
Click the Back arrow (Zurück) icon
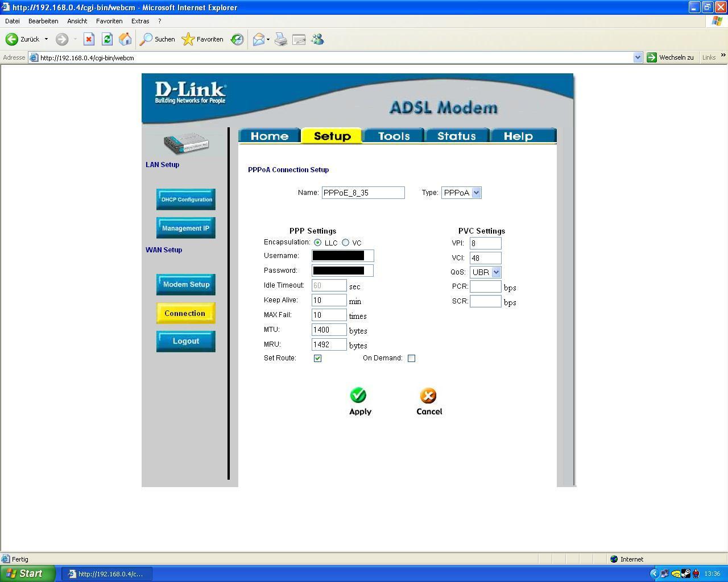point(12,39)
